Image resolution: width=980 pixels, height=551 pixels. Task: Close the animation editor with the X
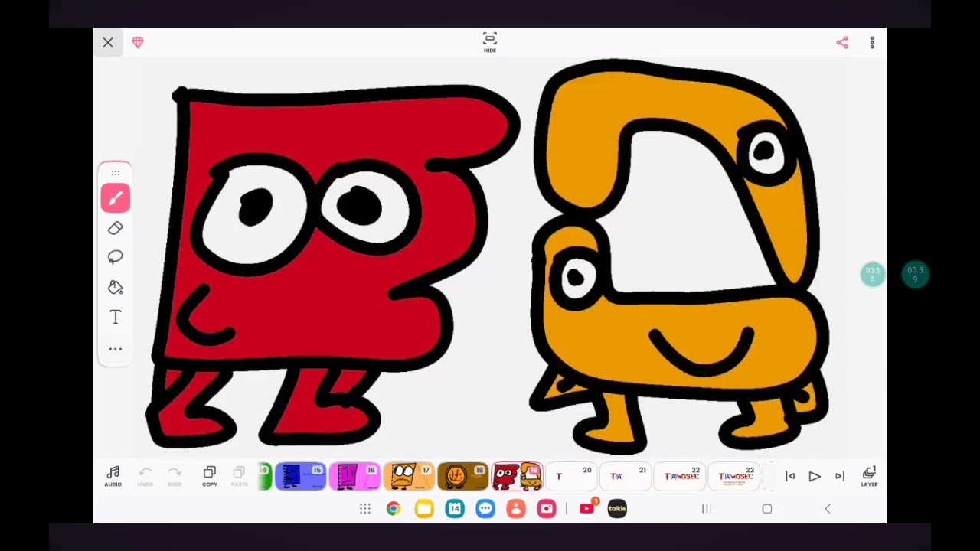(x=108, y=43)
